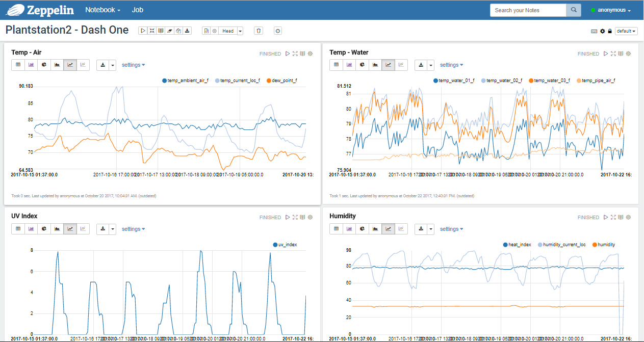The image size is (644, 342).
Task: Clone this note icon
Action: 178,31
